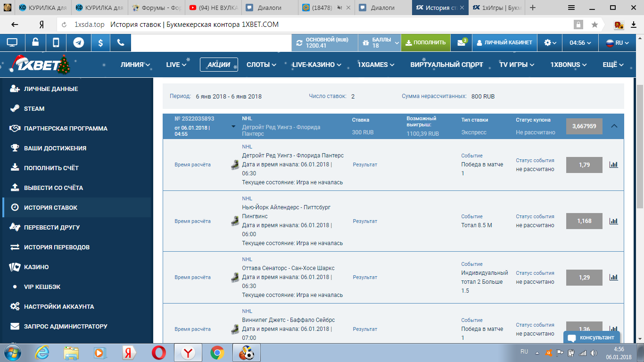Open the 1XGAMES menu

coord(376,65)
